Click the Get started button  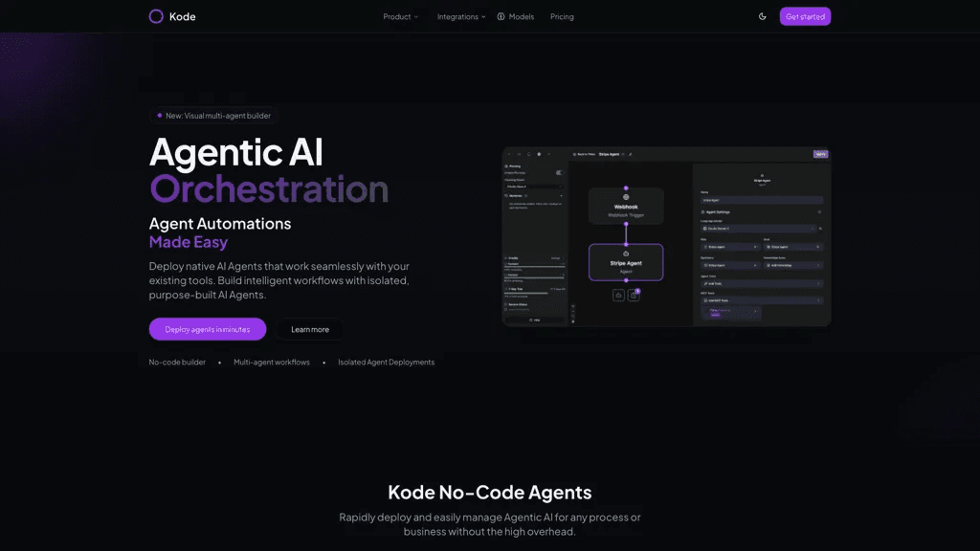(x=805, y=16)
